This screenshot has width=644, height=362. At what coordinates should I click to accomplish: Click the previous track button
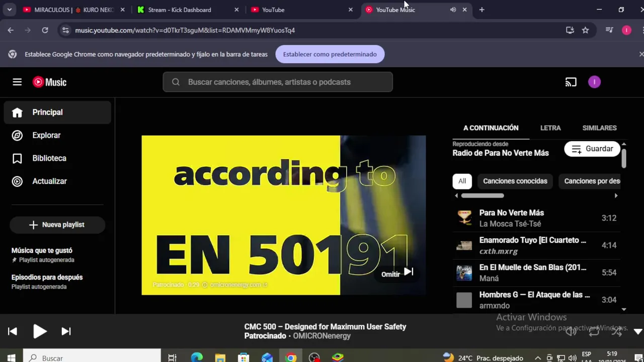[13, 331]
